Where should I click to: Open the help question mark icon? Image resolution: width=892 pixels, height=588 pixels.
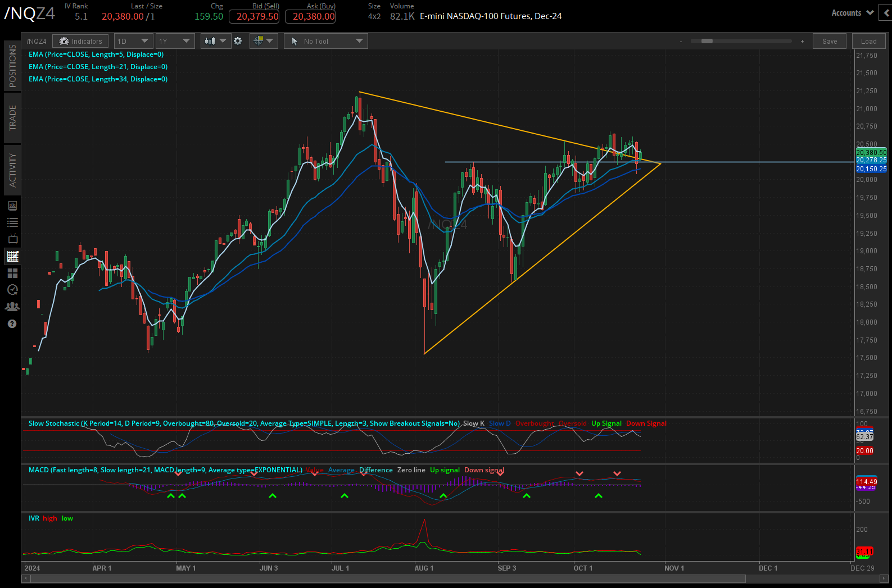point(12,324)
